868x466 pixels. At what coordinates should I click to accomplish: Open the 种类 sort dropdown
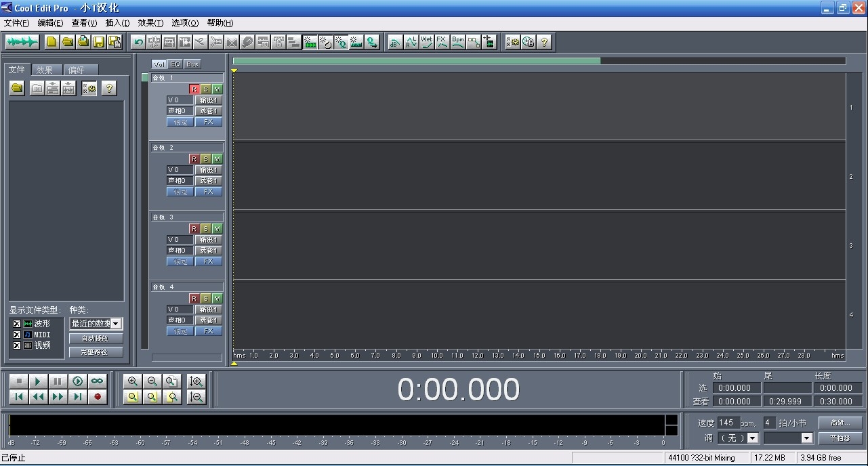coord(116,324)
